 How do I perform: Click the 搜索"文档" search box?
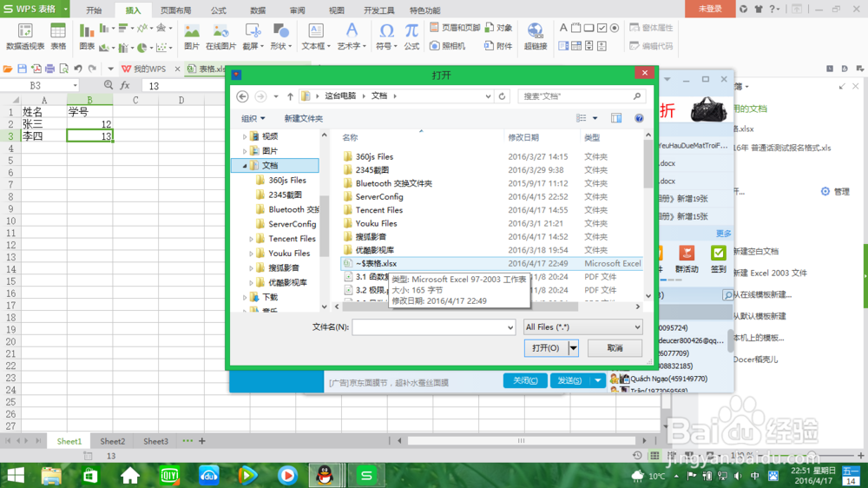point(582,96)
